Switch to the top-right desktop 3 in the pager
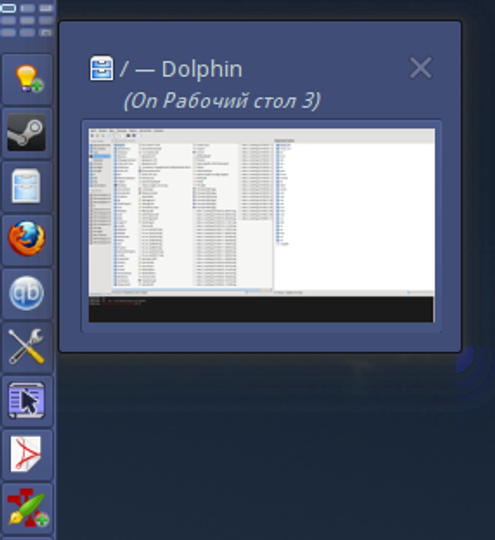 point(46,8)
